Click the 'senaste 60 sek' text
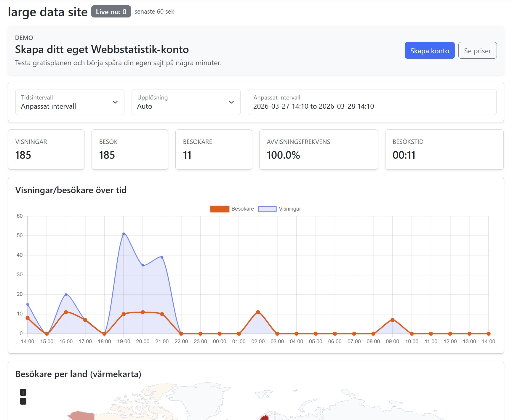 (x=154, y=12)
